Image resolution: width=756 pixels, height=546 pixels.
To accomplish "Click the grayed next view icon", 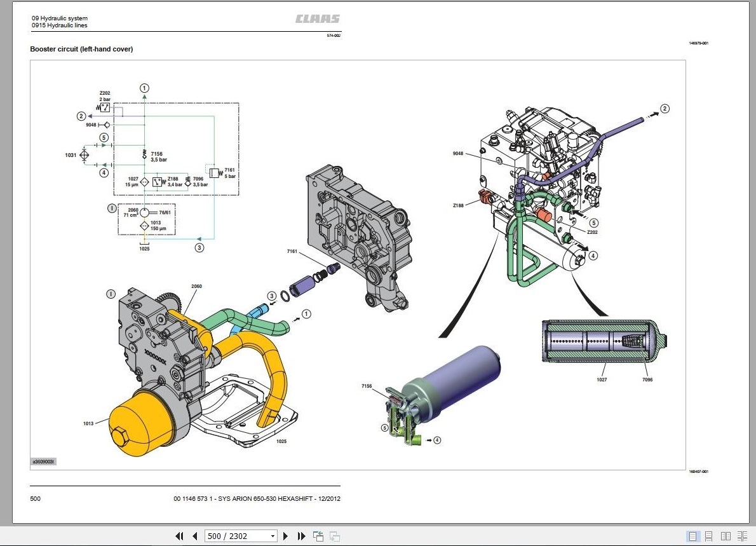I will click(x=335, y=536).
